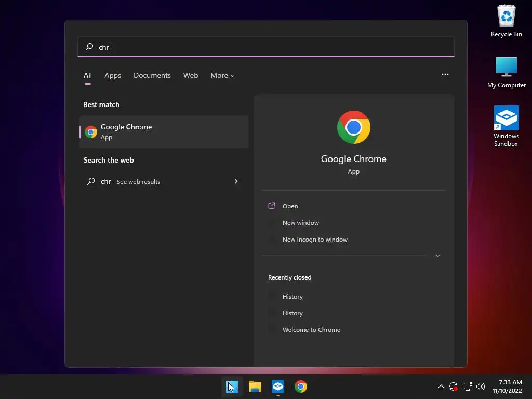532x399 pixels.
Task: Click the sync status tray icon
Action: pos(454,387)
